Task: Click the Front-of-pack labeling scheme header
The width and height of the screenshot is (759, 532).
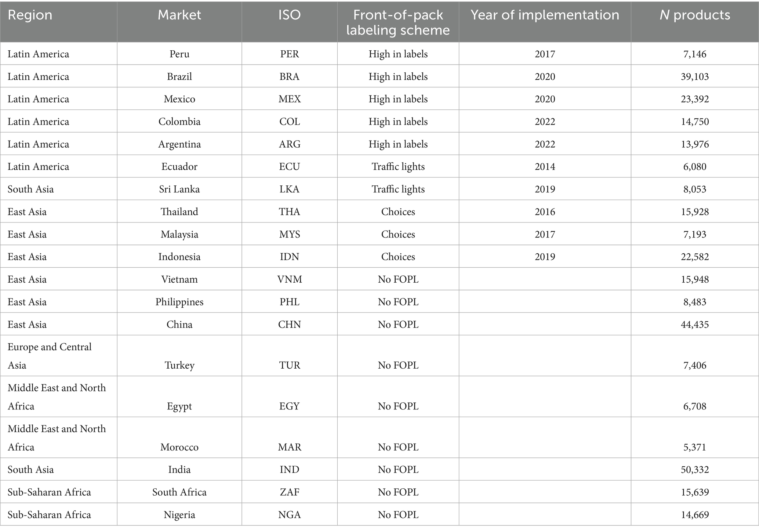Action: point(398,22)
